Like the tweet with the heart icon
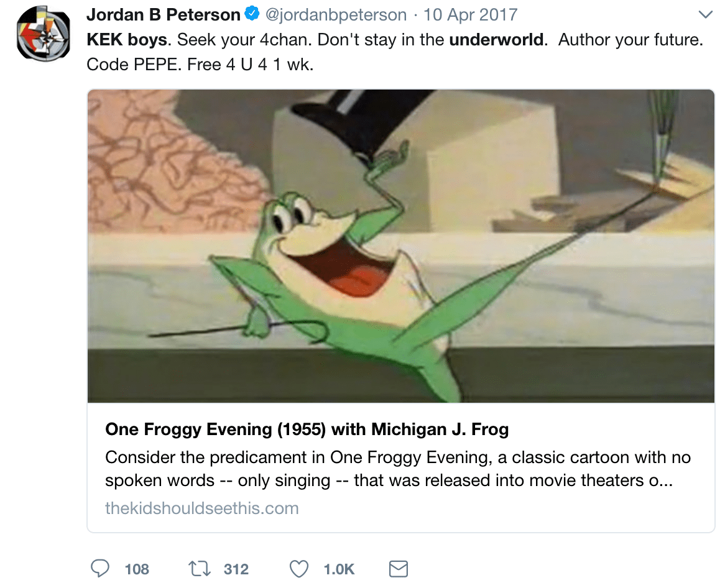725x588 pixels. pos(300,568)
